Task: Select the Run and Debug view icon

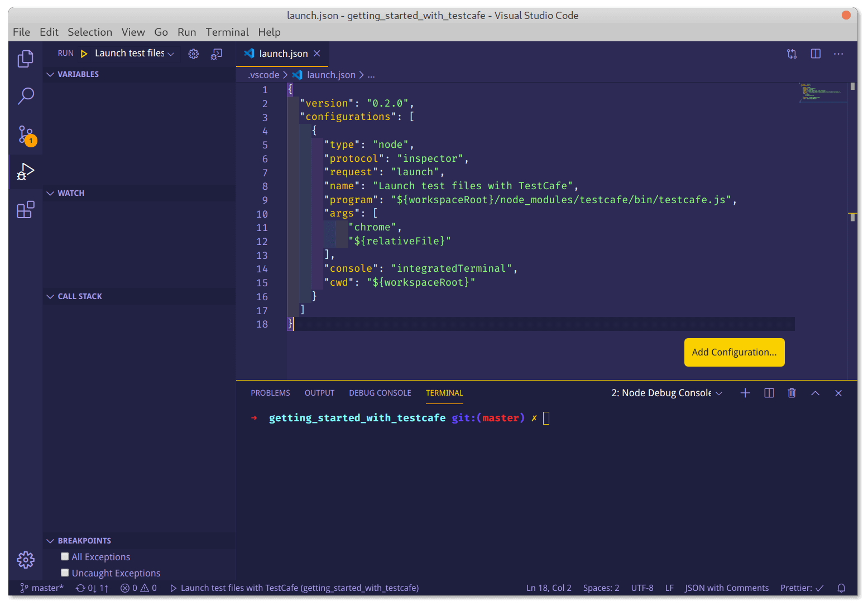Action: tap(26, 171)
